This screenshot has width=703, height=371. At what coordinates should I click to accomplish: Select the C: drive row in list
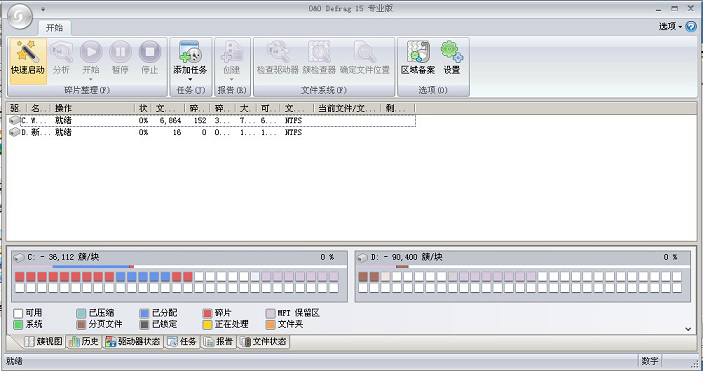pos(212,120)
